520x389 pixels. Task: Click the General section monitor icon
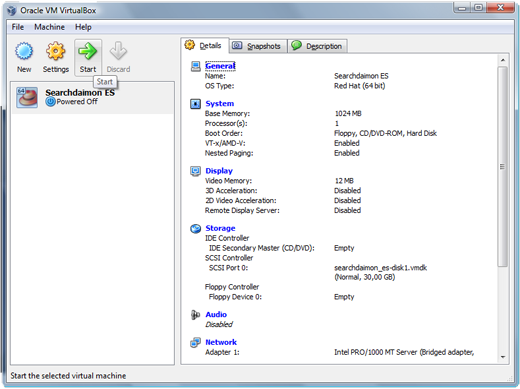pos(196,66)
